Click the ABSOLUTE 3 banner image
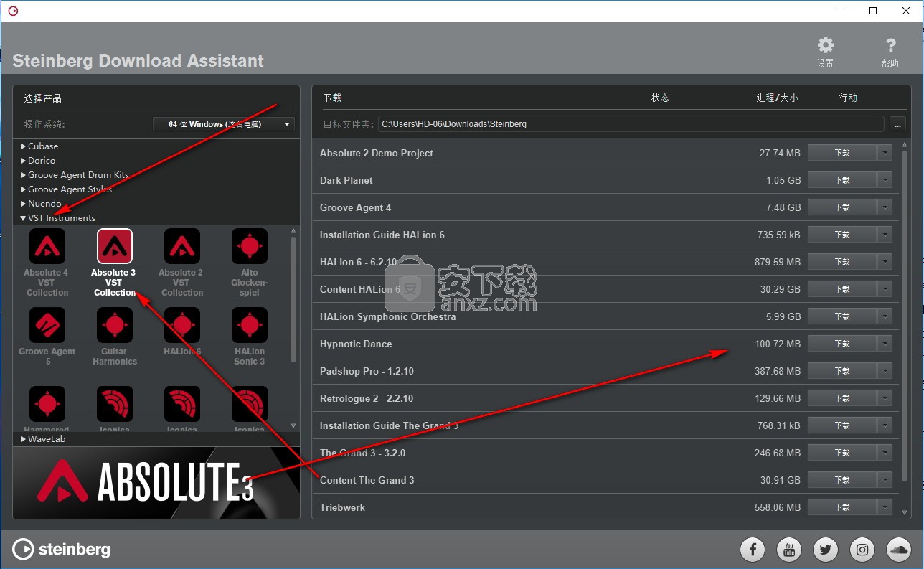 point(156,482)
